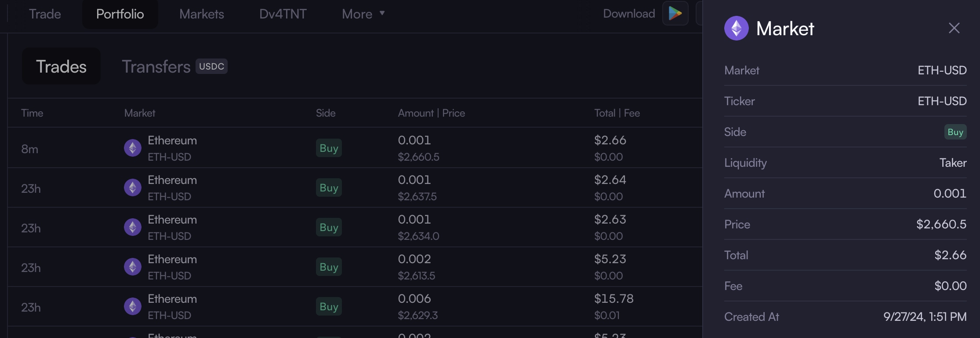Expand the More dropdown menu
Viewport: 980px width, 338px height.
(363, 14)
